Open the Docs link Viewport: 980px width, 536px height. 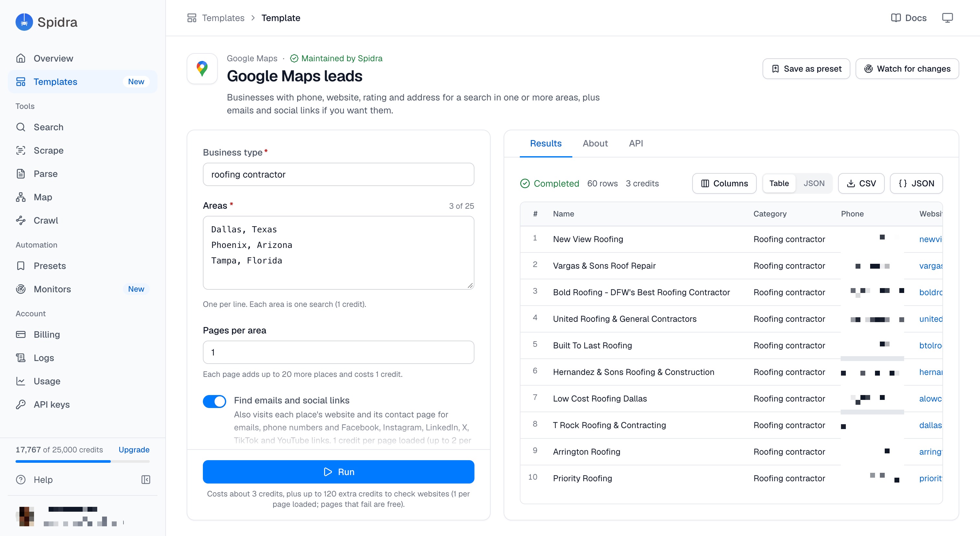pyautogui.click(x=909, y=18)
